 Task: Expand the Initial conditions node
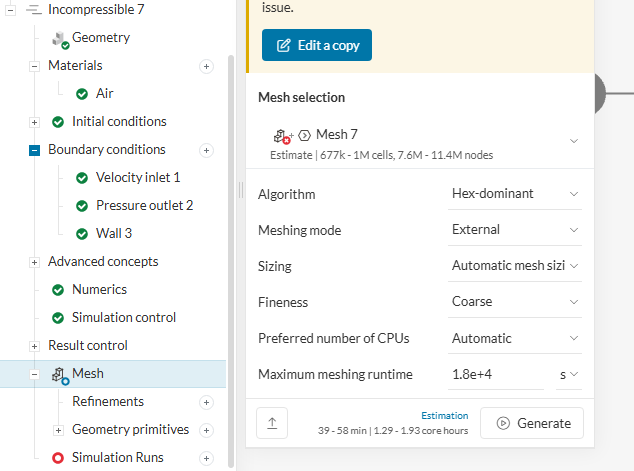pyautogui.click(x=34, y=122)
